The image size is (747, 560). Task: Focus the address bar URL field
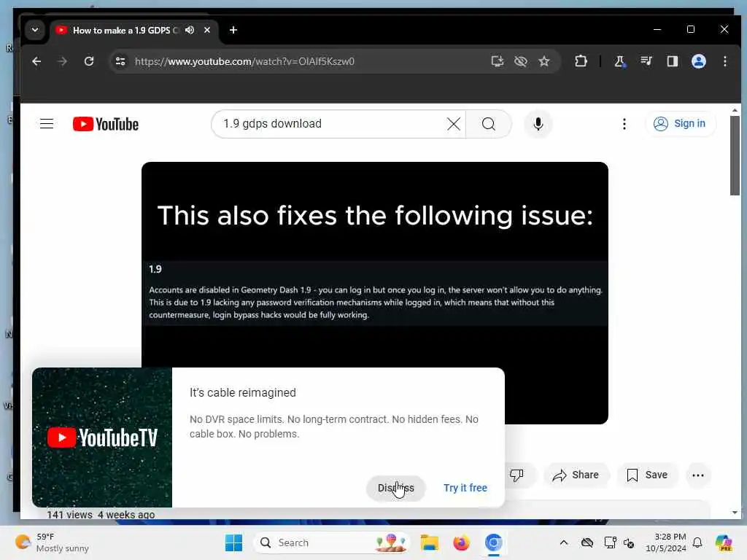tap(305, 61)
